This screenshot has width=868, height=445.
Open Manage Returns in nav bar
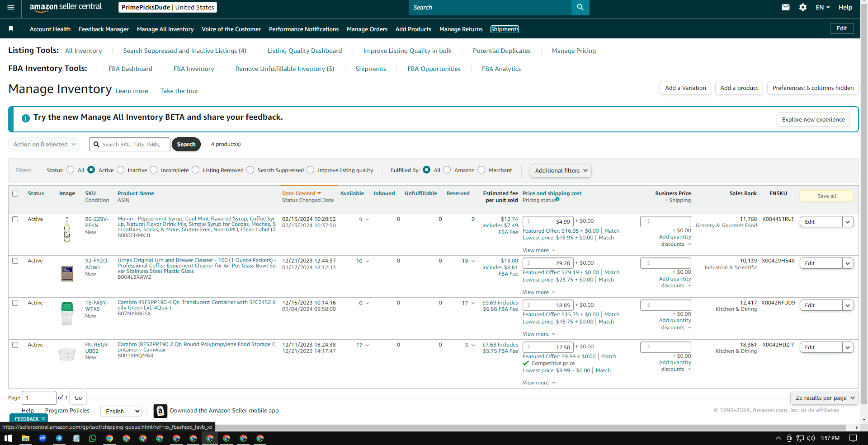click(461, 29)
